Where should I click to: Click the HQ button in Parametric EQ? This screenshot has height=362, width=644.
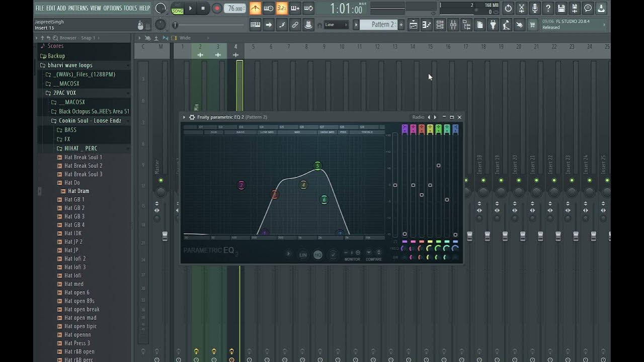click(318, 255)
